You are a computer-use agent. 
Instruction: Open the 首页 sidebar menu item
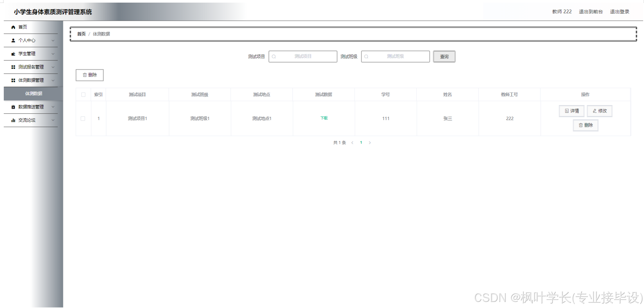point(31,27)
